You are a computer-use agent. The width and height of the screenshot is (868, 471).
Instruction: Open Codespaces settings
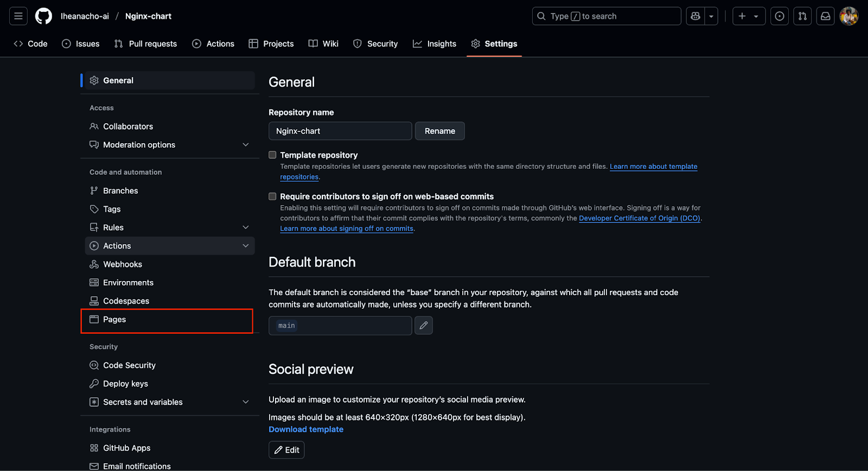pyautogui.click(x=170, y=301)
